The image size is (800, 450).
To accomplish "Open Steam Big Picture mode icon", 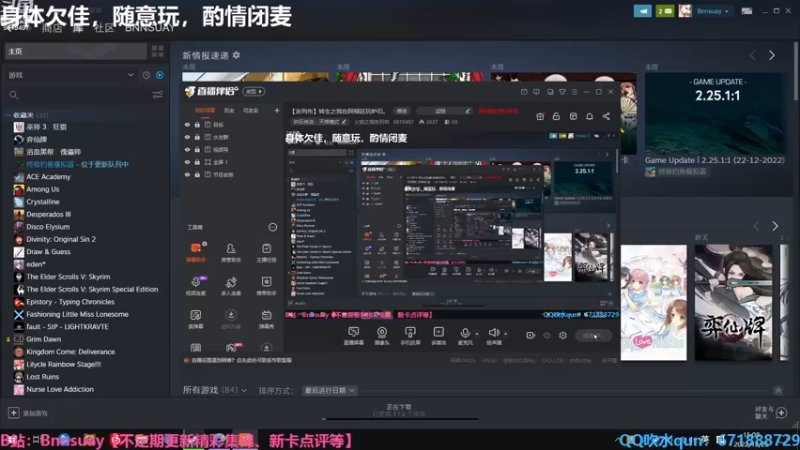I will click(746, 11).
